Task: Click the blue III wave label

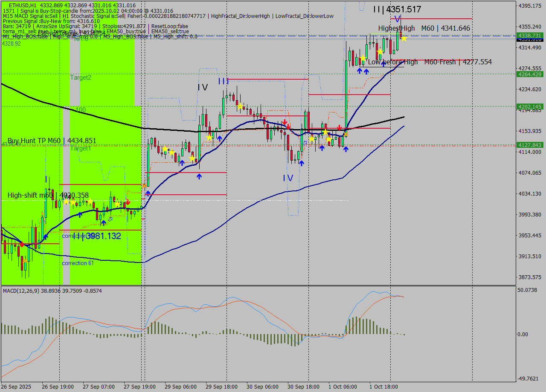Action: [x=223, y=81]
